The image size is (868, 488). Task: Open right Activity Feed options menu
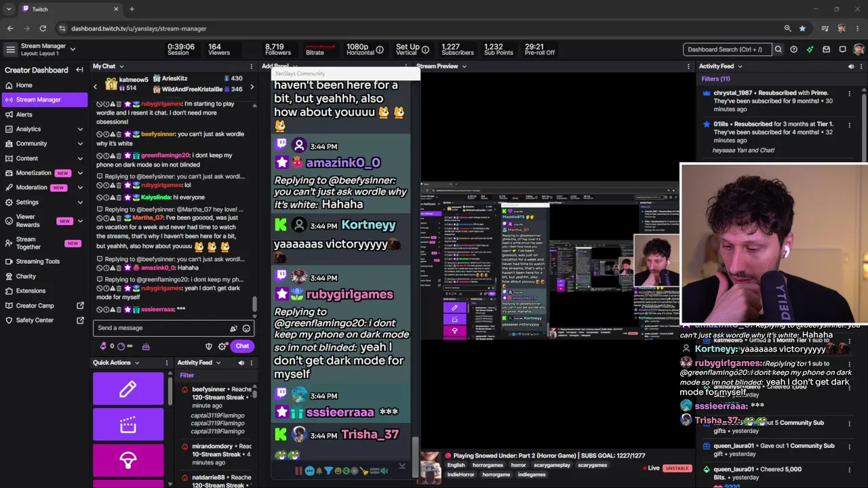coord(861,66)
